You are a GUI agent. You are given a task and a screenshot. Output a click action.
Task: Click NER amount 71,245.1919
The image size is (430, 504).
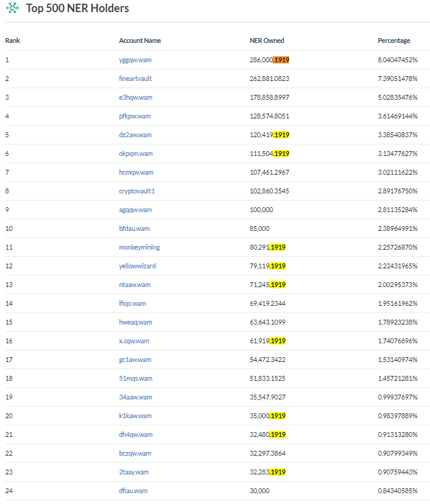[267, 285]
